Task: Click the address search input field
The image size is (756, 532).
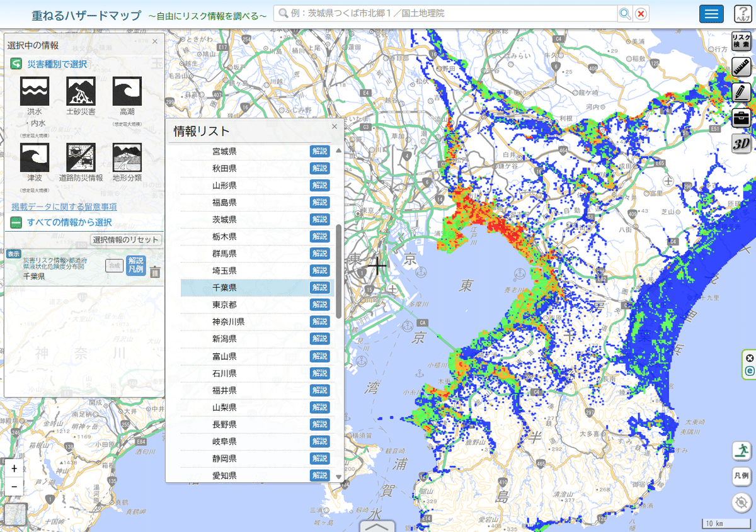Action: pos(446,13)
